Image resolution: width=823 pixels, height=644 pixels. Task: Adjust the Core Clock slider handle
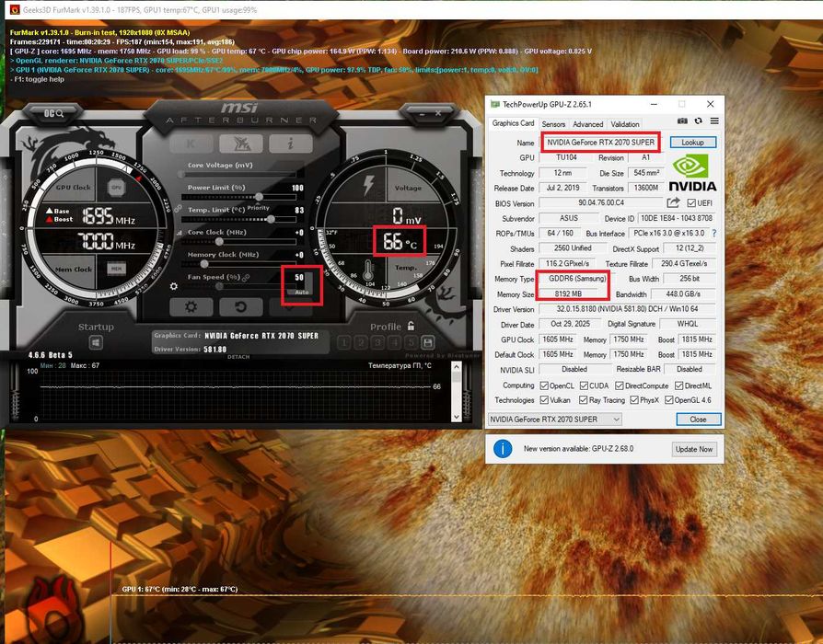[x=219, y=242]
